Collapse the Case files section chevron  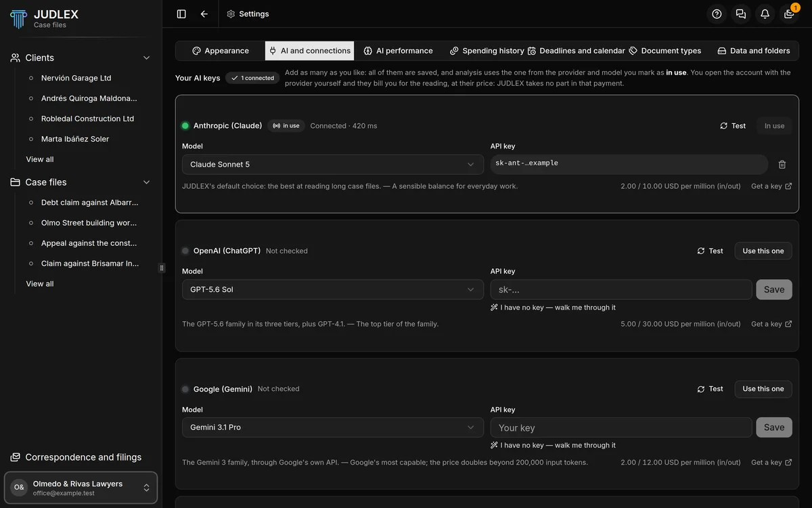(x=146, y=182)
